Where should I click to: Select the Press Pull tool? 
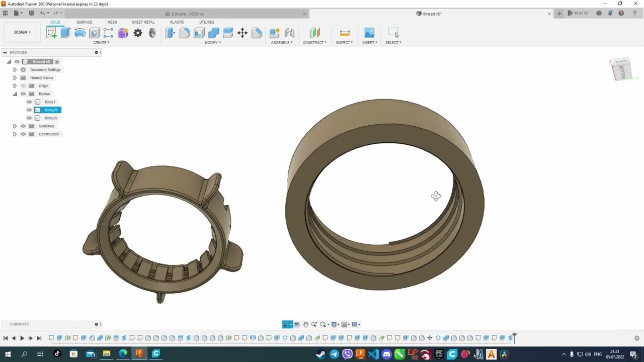170,33
